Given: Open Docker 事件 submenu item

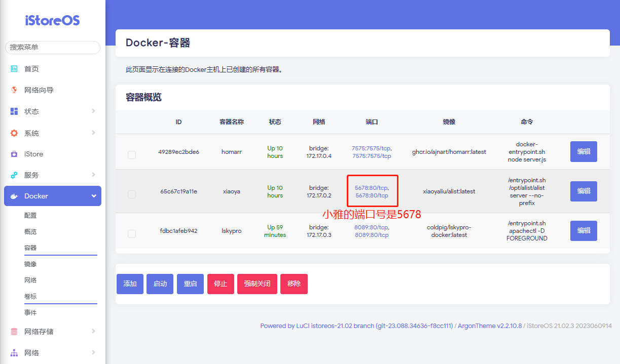Looking at the screenshot, I should [30, 313].
